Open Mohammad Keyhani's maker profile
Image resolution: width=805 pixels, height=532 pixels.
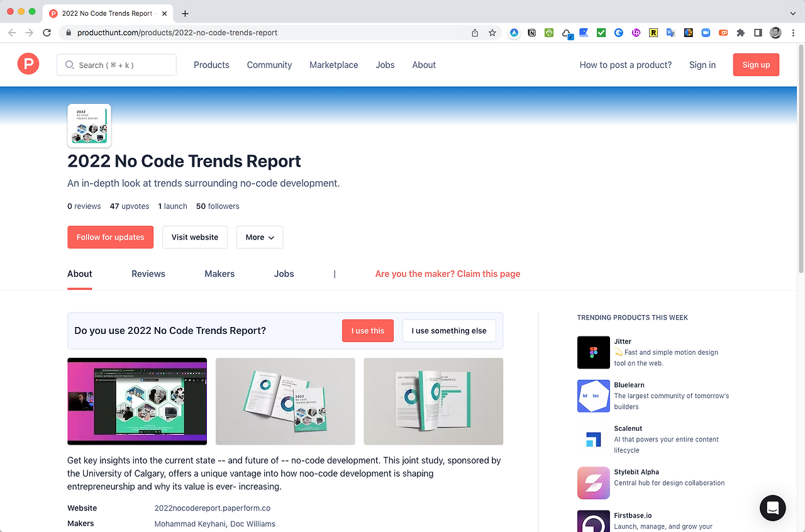190,524
